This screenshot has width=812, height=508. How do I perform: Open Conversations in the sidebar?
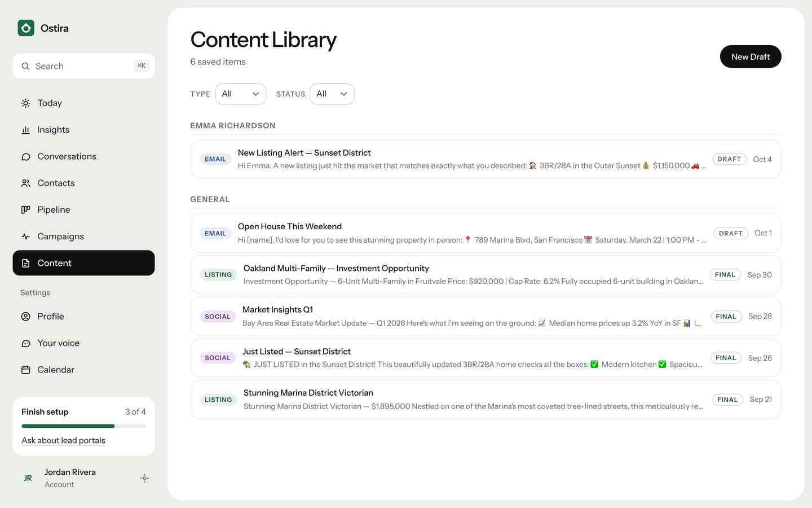click(x=83, y=156)
